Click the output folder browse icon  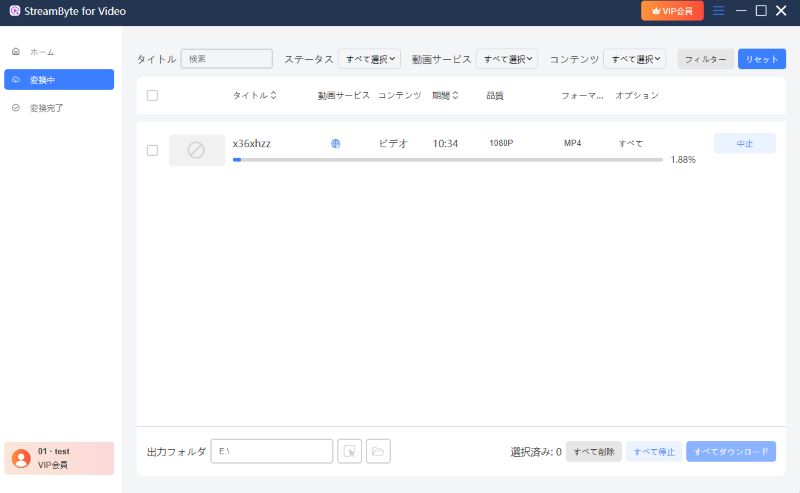tap(349, 451)
